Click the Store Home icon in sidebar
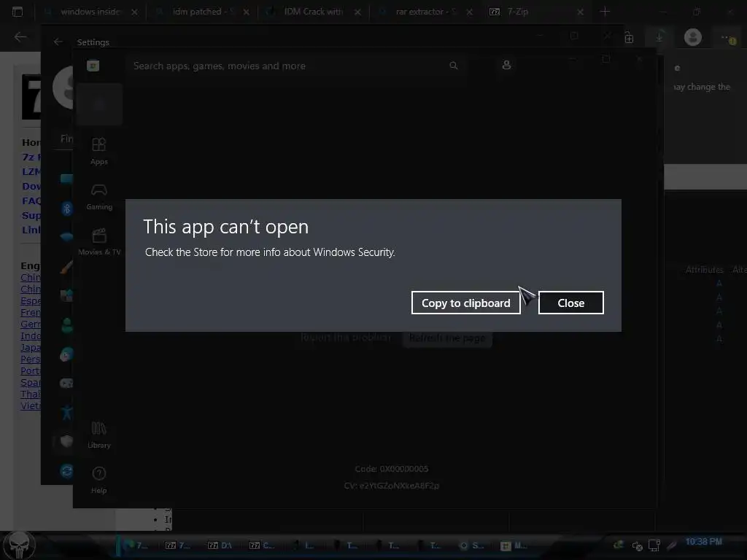The image size is (747, 560). pyautogui.click(x=99, y=105)
